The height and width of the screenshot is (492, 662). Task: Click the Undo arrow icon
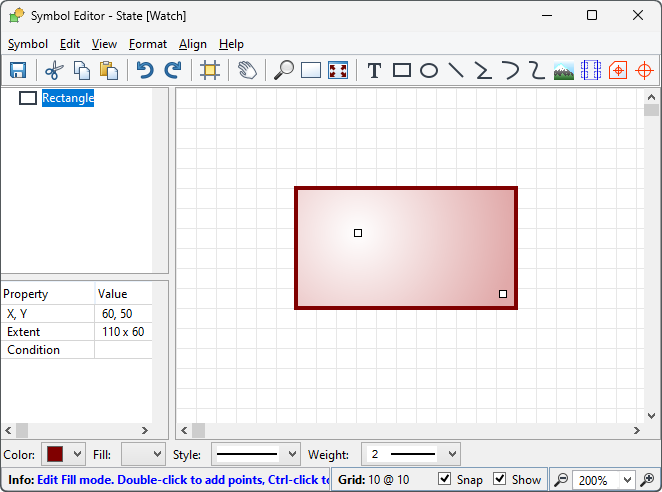(145, 70)
